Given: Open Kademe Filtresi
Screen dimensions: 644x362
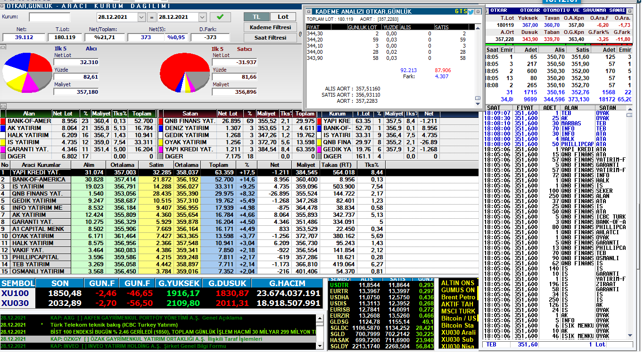Looking at the screenshot, I should point(270,27).
